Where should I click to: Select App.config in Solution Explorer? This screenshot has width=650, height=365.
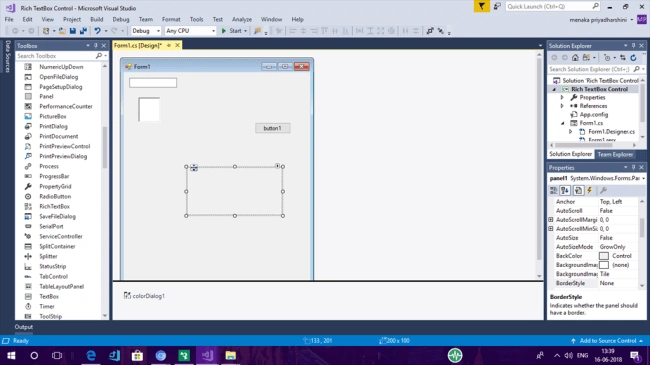(x=594, y=114)
